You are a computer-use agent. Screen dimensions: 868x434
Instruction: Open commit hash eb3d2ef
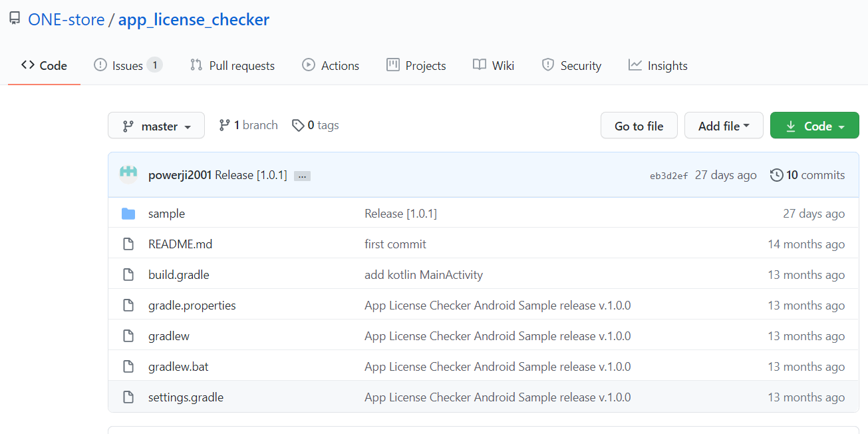(x=669, y=176)
